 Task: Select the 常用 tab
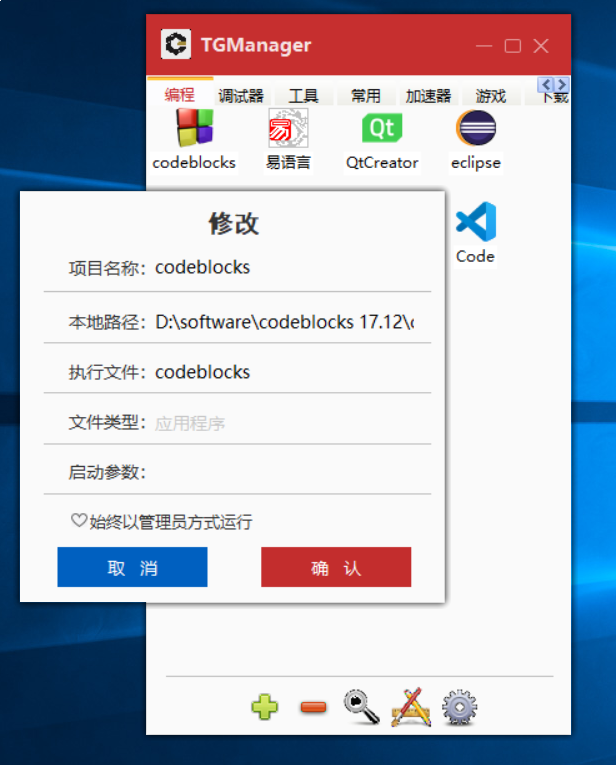pos(366,96)
